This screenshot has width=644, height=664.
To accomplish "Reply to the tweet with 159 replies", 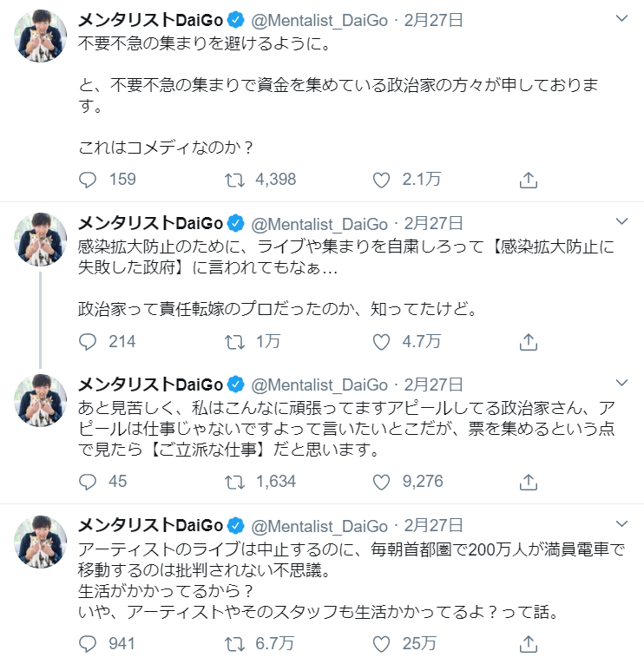I will (88, 180).
